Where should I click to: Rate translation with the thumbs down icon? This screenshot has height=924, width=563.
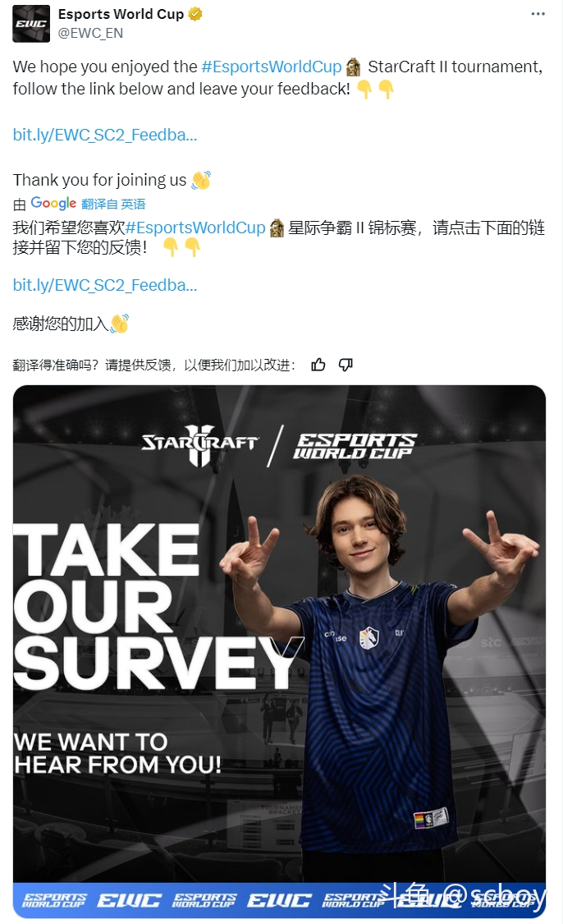(346, 365)
